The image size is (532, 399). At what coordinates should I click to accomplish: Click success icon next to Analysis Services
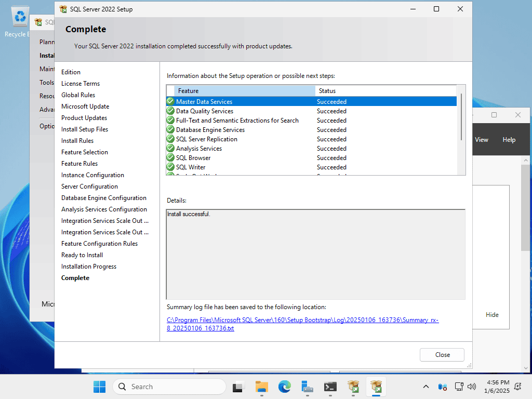(170, 148)
